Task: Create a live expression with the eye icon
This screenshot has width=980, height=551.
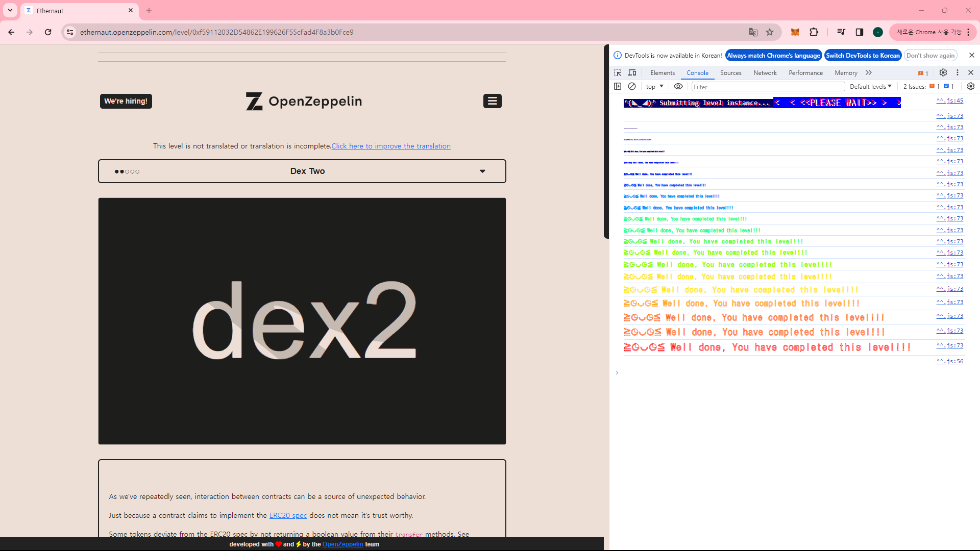Action: pyautogui.click(x=678, y=86)
